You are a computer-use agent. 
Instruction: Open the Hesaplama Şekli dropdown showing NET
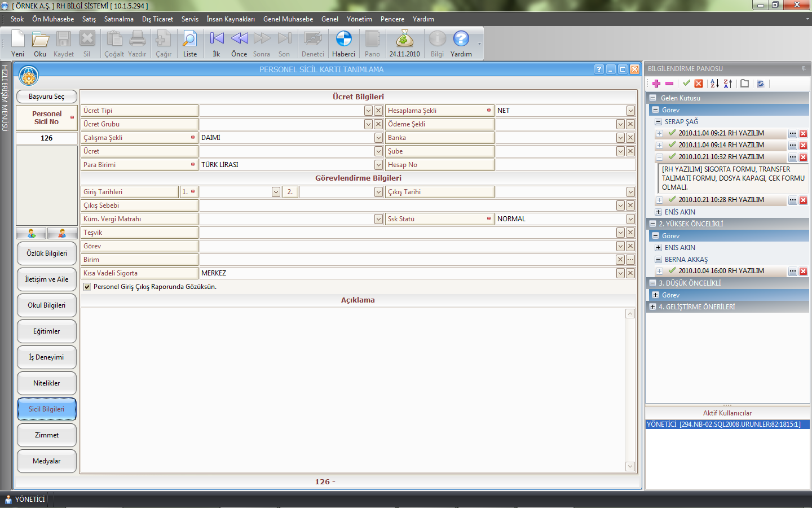click(630, 111)
